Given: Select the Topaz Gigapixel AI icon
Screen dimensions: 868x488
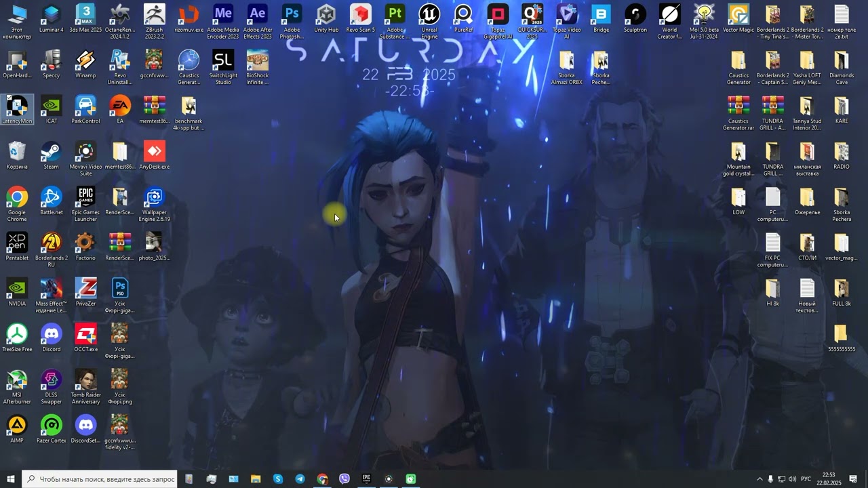Looking at the screenshot, I should coord(498,22).
